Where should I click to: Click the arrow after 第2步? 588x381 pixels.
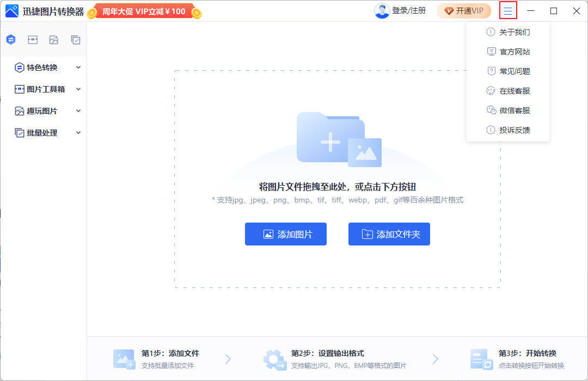tap(436, 359)
